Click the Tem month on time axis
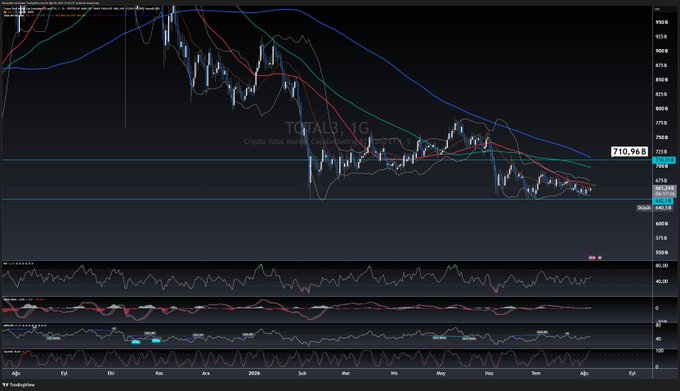Image resolution: width=680 pixels, height=391 pixels. [x=536, y=373]
